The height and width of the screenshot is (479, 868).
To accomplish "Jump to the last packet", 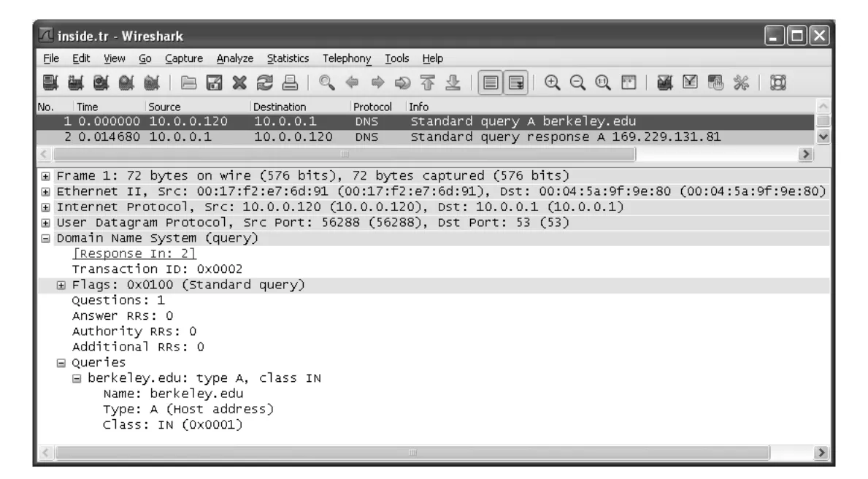I will (453, 83).
